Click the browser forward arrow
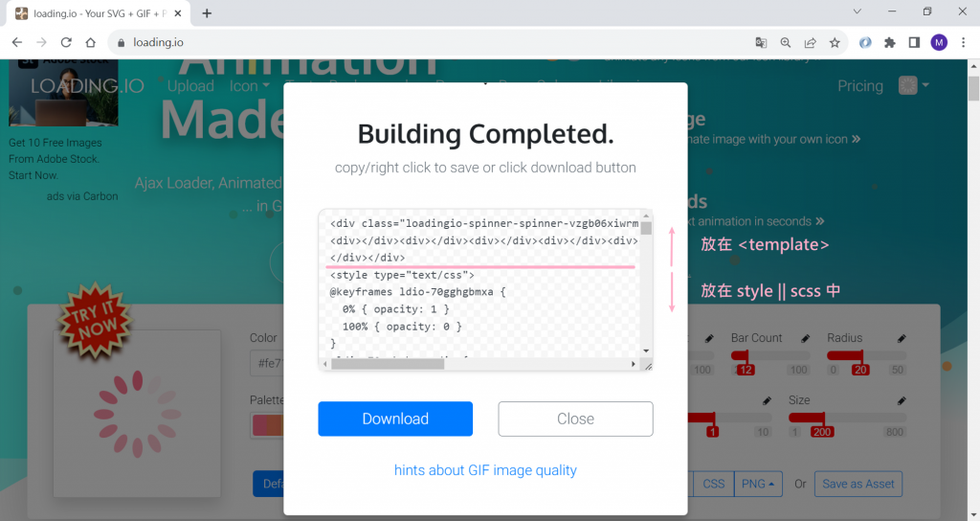 pos(41,42)
